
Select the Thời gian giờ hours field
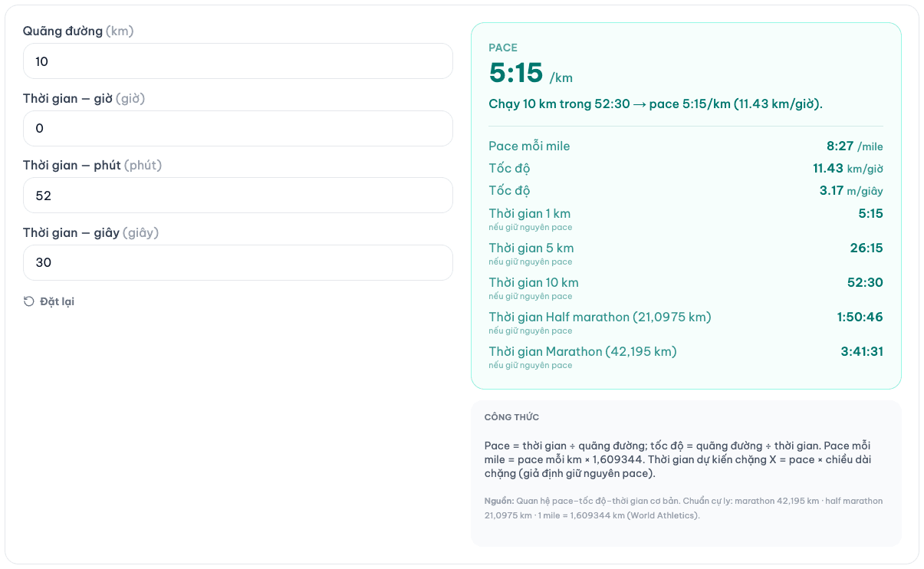[x=238, y=128]
